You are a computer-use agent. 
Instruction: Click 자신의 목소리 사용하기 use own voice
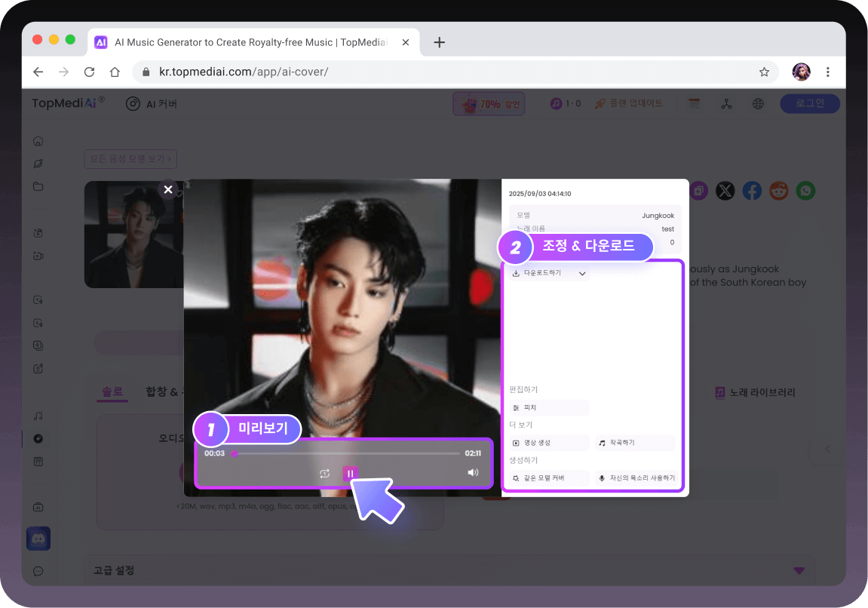coord(634,478)
